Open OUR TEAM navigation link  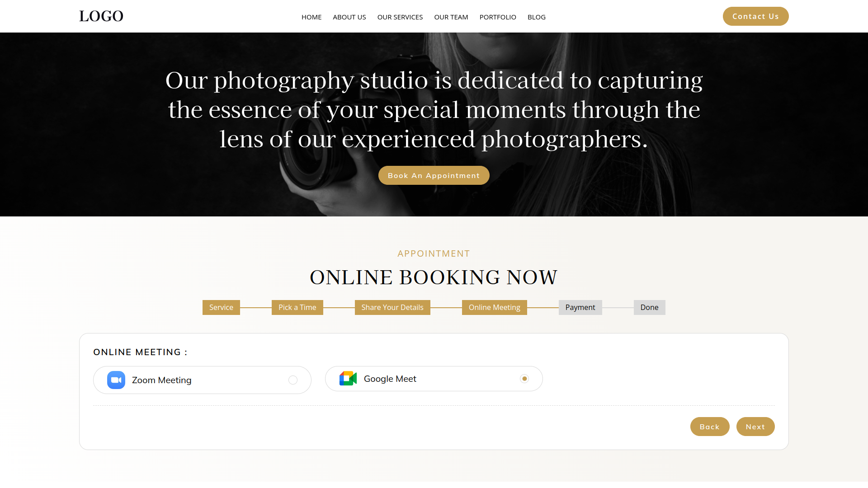click(x=451, y=17)
